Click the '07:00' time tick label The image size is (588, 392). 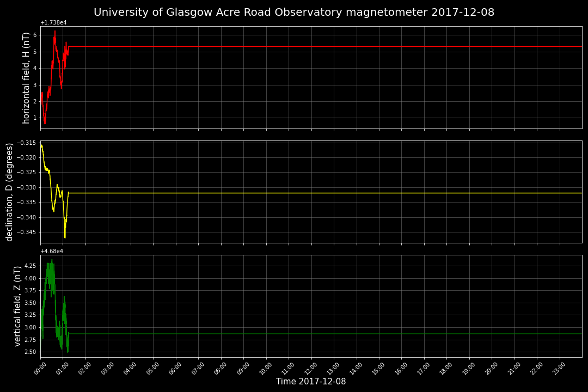tap(198, 369)
